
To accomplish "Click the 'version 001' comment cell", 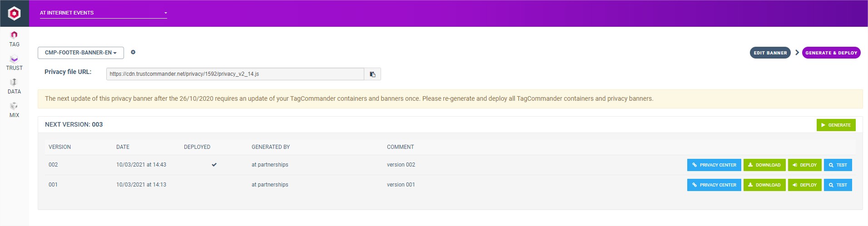I will [401, 185].
